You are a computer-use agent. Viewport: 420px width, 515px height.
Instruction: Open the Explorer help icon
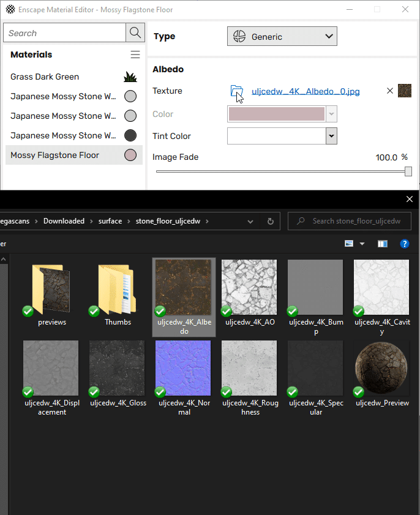404,244
